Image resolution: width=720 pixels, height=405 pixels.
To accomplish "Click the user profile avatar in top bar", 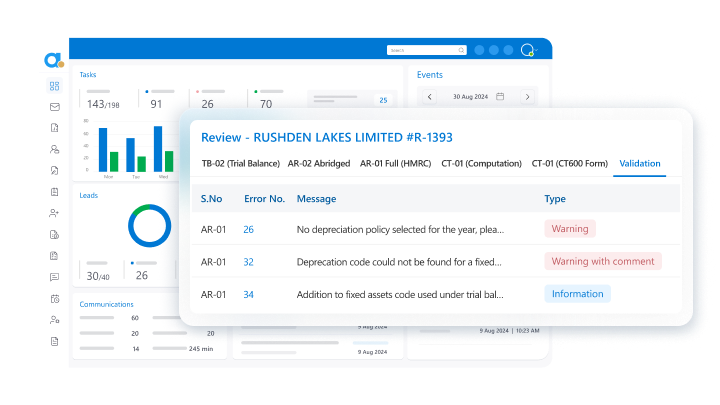I will [x=528, y=50].
